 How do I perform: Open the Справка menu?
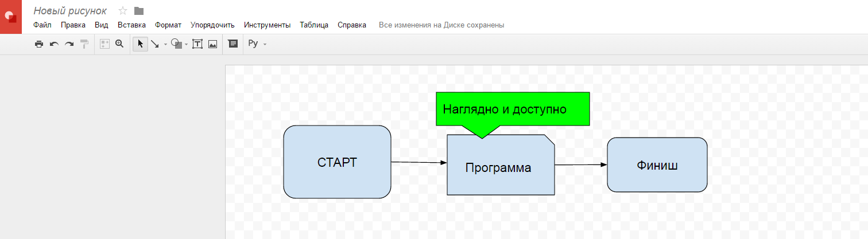pyautogui.click(x=352, y=25)
